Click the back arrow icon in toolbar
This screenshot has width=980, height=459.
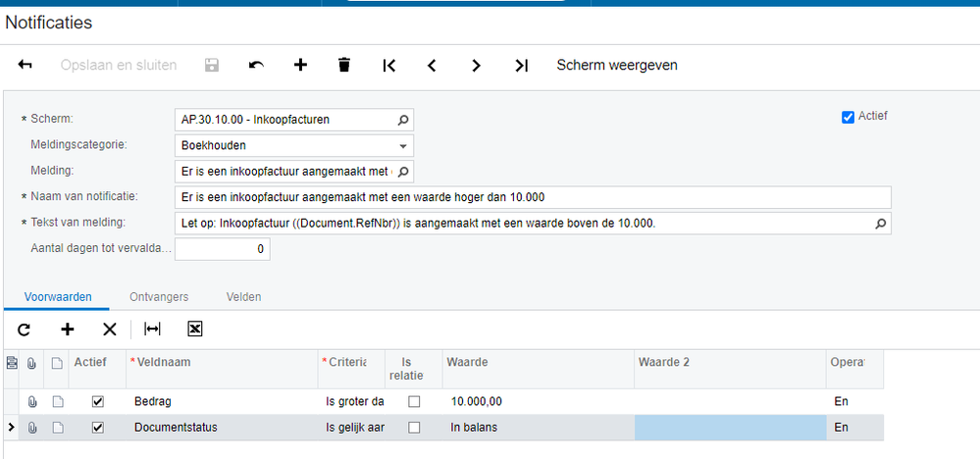25,65
